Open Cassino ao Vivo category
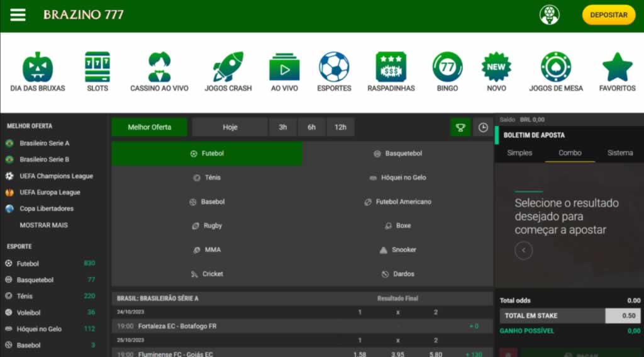 [x=159, y=72]
